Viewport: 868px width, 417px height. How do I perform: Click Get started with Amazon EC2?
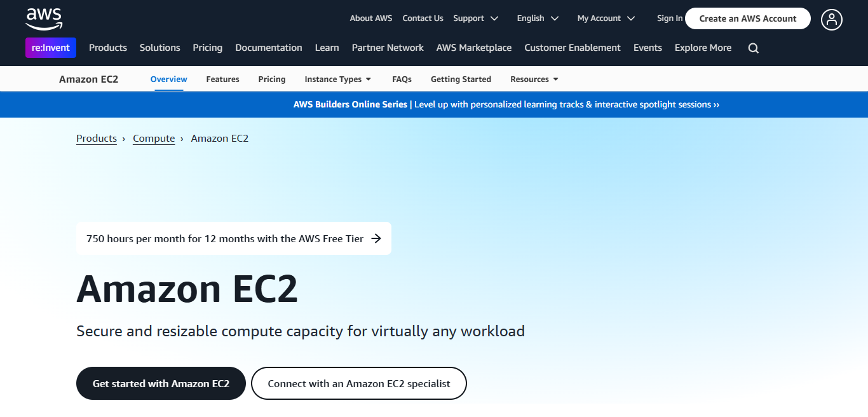pos(161,383)
